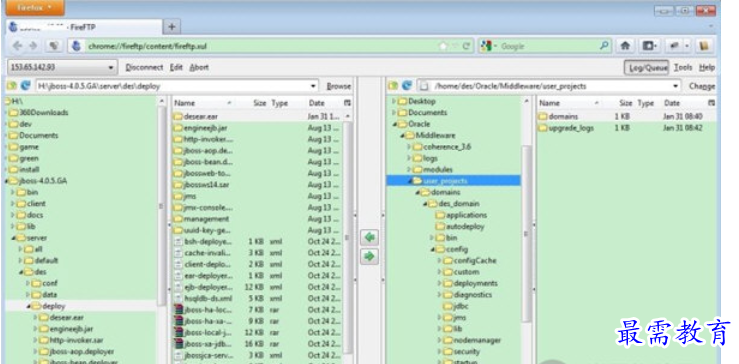Viewport: 739px width, 364px height.
Task: Click the remote Change button
Action: (x=702, y=86)
